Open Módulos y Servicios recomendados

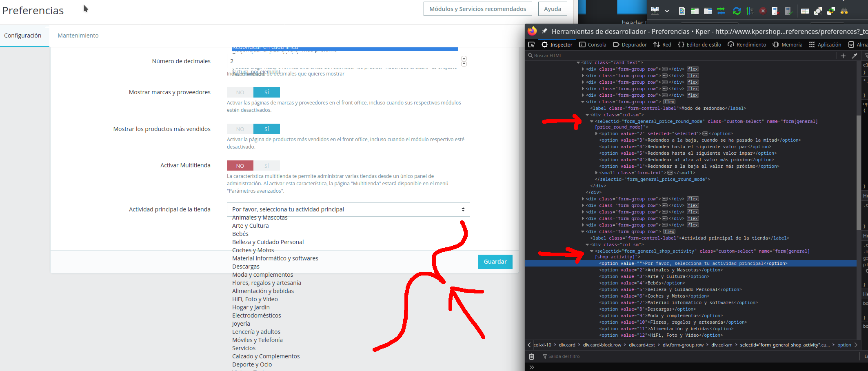point(477,9)
